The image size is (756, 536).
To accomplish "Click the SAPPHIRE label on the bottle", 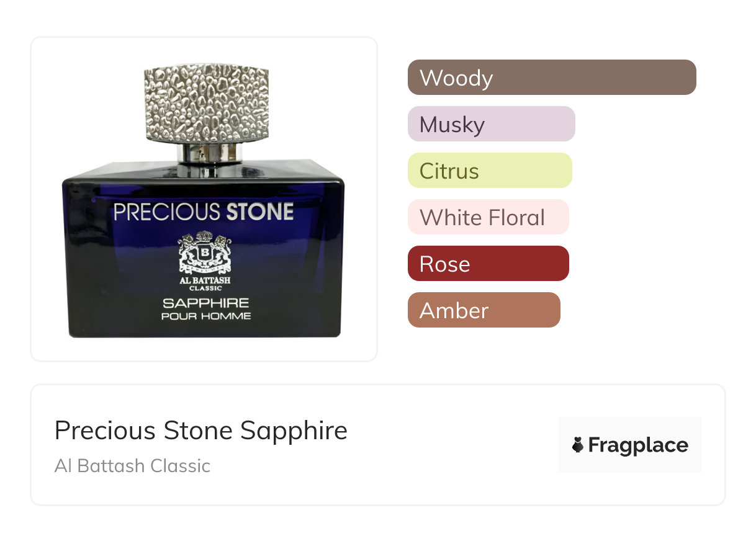I will [x=206, y=303].
